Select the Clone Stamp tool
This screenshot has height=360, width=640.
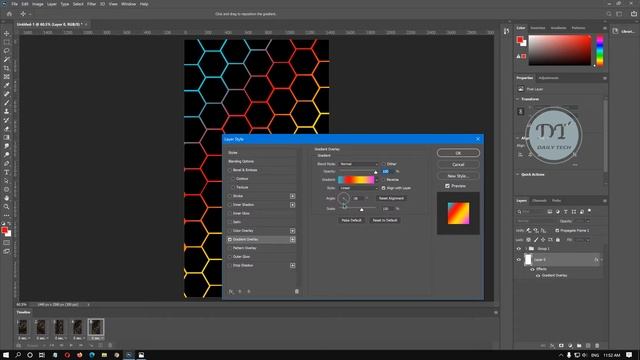[x=7, y=111]
